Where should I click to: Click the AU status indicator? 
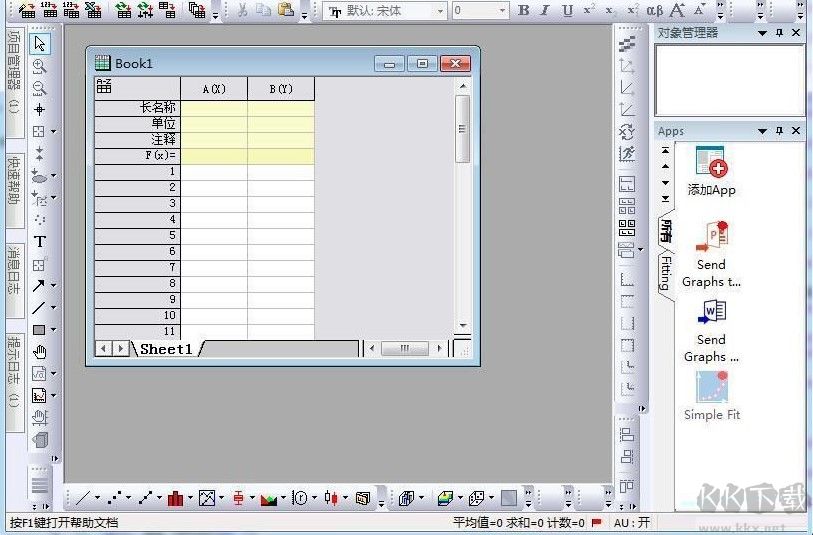[632, 523]
